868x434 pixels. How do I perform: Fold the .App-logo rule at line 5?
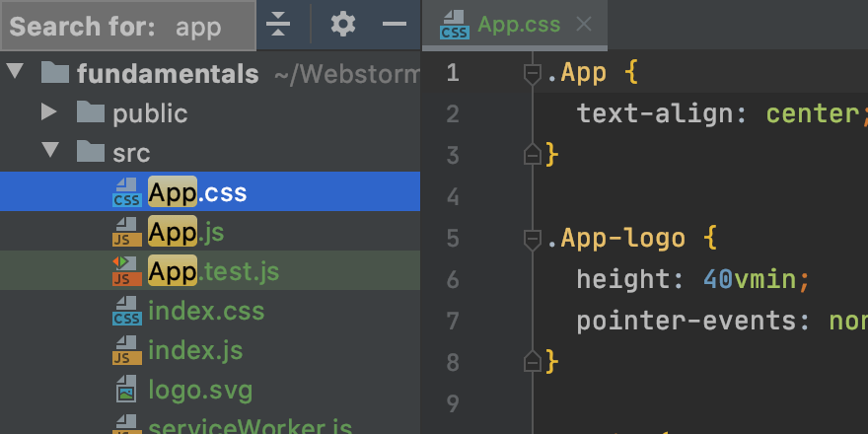(x=533, y=239)
